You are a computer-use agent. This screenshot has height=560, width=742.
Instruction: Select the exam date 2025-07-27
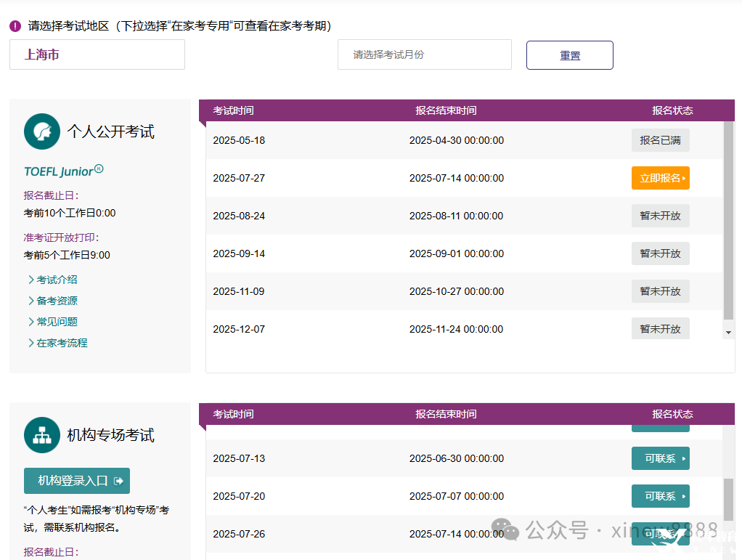239,179
